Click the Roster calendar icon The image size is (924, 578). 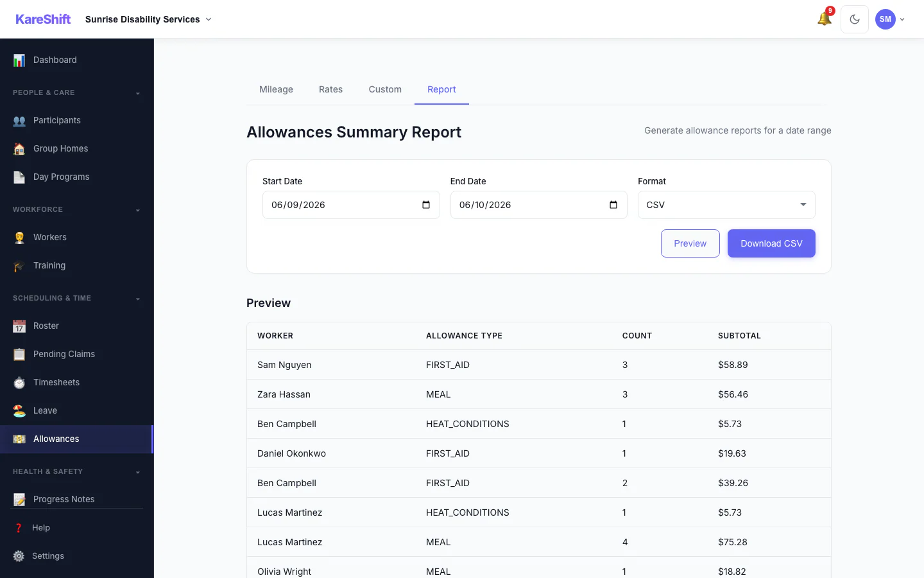pyautogui.click(x=19, y=326)
